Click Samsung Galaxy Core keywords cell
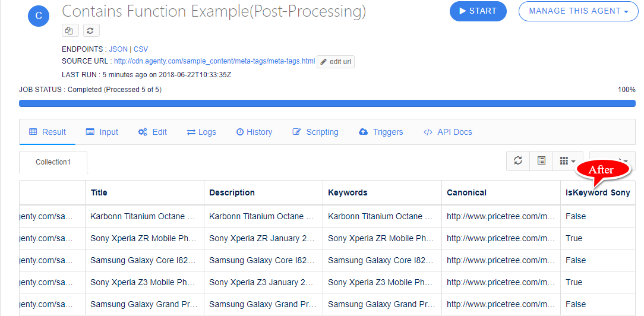 [382, 260]
